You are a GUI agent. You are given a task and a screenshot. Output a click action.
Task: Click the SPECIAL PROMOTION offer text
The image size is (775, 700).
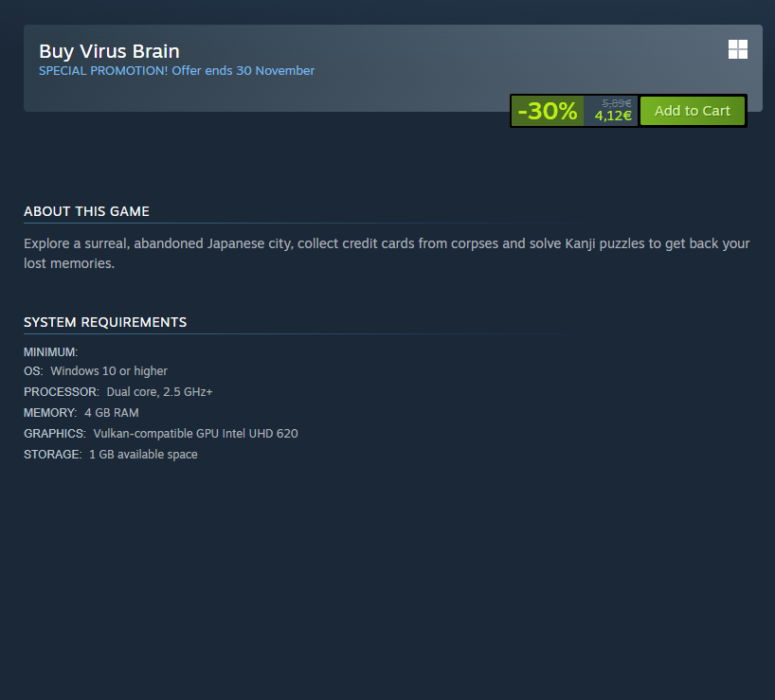coord(176,71)
